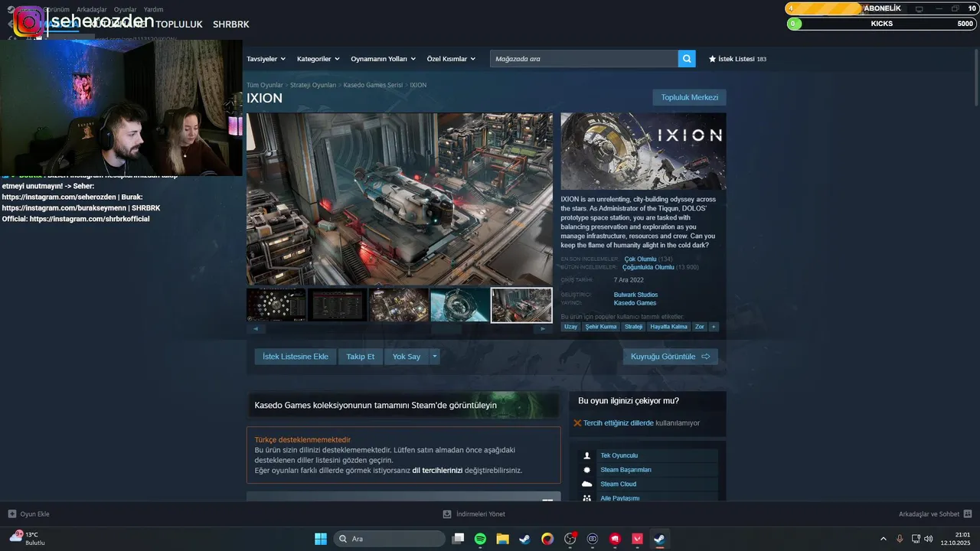This screenshot has height=551, width=980.
Task: Select the Uzay tag
Action: point(570,327)
